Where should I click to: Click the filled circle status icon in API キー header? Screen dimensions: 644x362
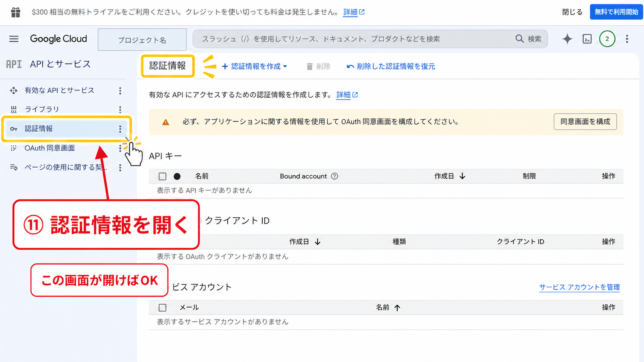177,177
